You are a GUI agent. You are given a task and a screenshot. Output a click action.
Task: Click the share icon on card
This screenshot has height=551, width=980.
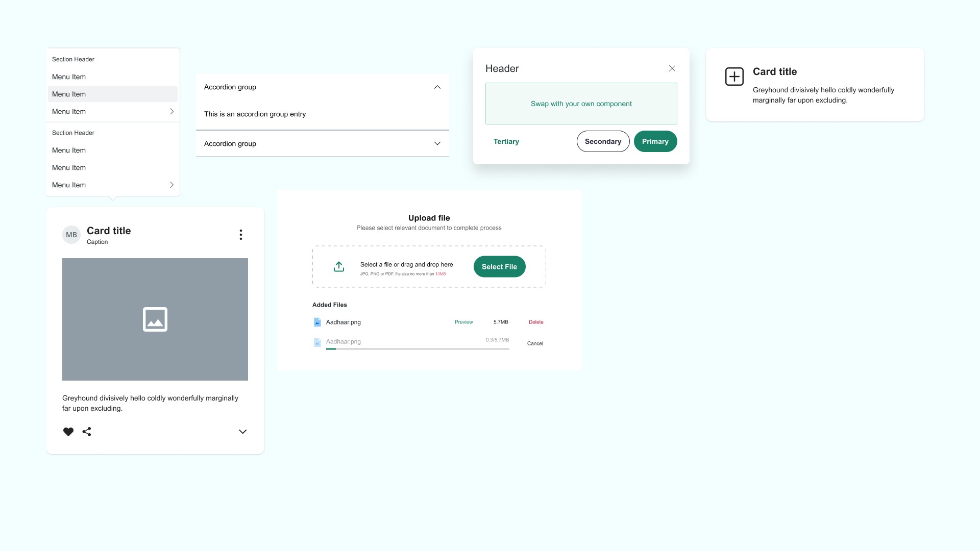pyautogui.click(x=87, y=432)
